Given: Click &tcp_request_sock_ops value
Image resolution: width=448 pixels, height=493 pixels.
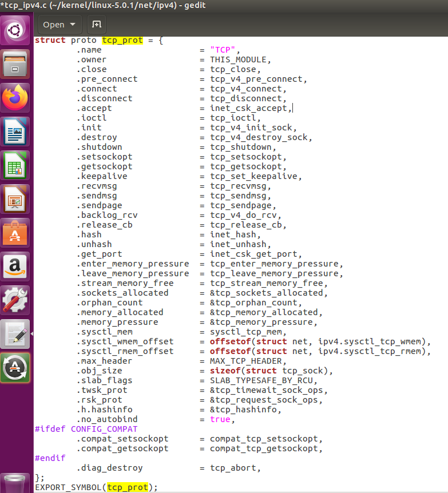Looking at the screenshot, I should click(x=264, y=400).
